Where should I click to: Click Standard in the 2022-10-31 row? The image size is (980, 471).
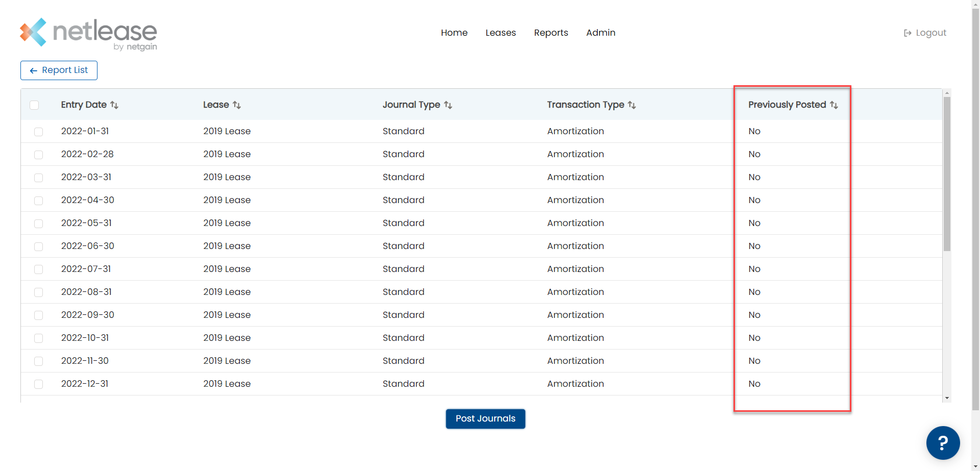403,338
